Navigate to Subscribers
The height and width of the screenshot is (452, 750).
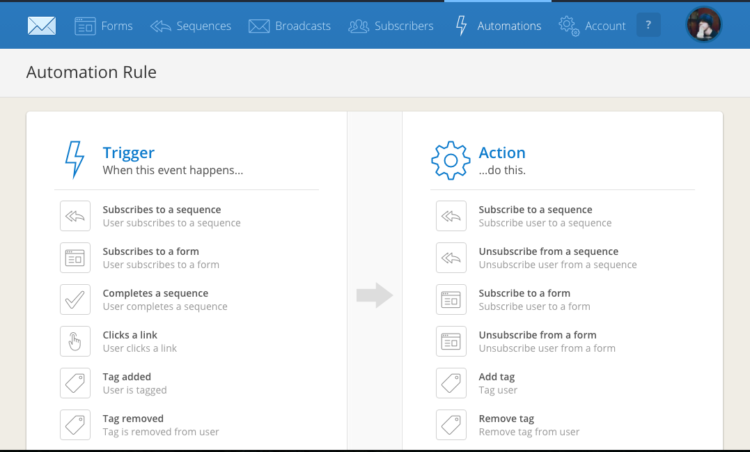tap(391, 26)
